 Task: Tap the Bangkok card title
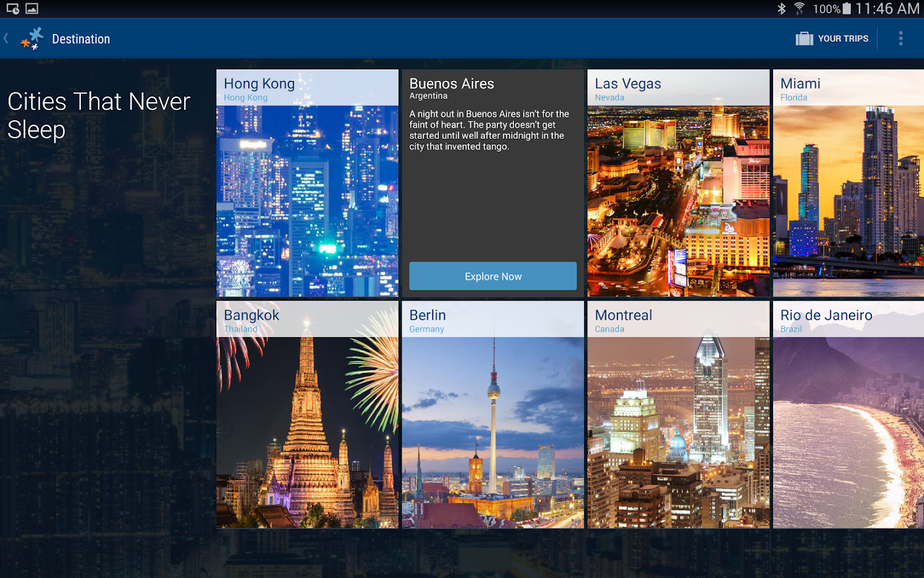(x=252, y=315)
